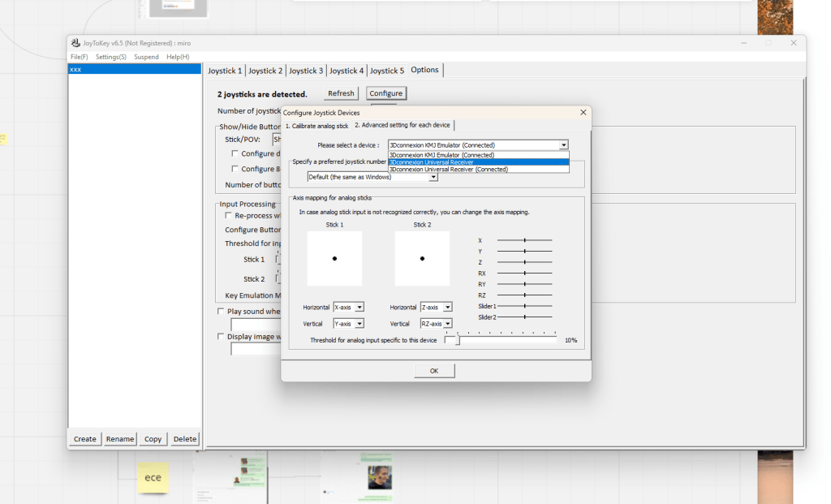The height and width of the screenshot is (504, 831).
Task: Choose 3Dconnexion Universal Receiver (Connected) option
Action: pyautogui.click(x=479, y=170)
